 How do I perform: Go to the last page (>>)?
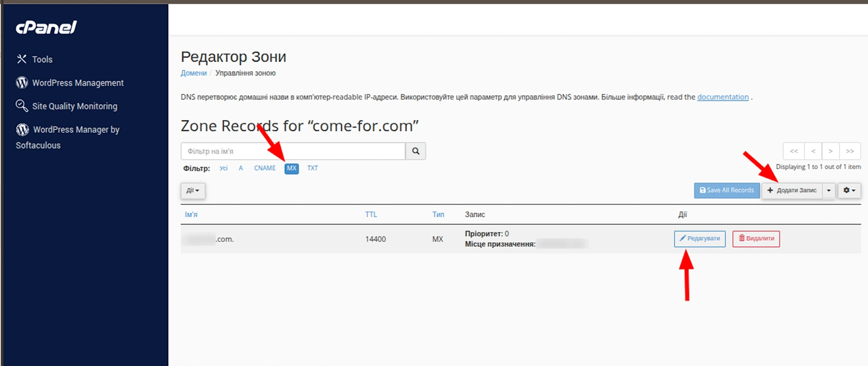pos(850,151)
